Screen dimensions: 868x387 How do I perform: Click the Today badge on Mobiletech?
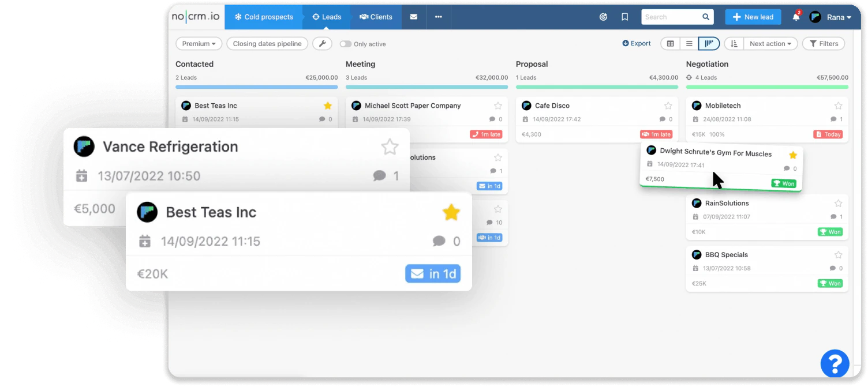(x=828, y=134)
